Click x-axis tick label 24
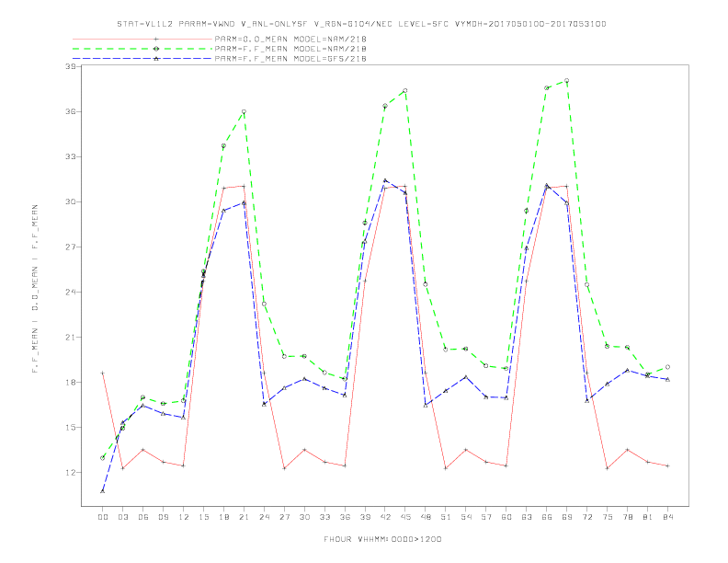Viewport: 728px width, 563px height. click(264, 517)
